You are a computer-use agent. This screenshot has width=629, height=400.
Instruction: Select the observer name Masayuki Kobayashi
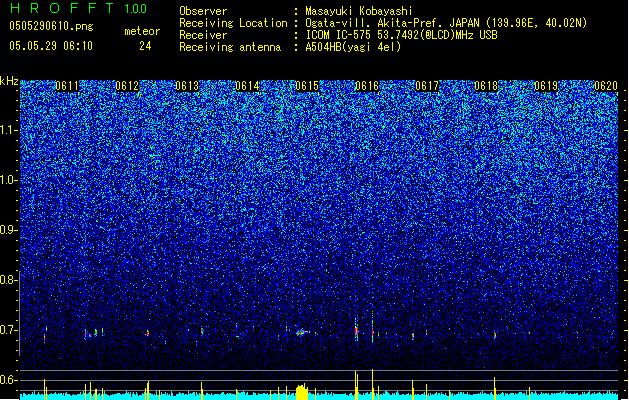[x=359, y=11]
